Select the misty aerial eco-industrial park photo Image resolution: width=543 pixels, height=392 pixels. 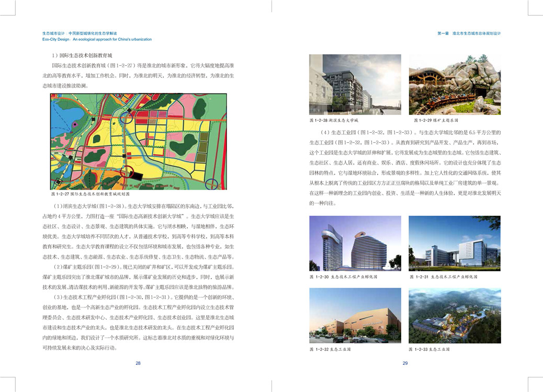(x=454, y=315)
